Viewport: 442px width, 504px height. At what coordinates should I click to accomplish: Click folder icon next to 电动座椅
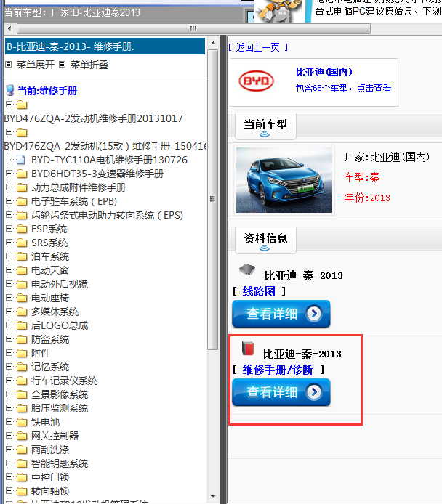coord(22,298)
